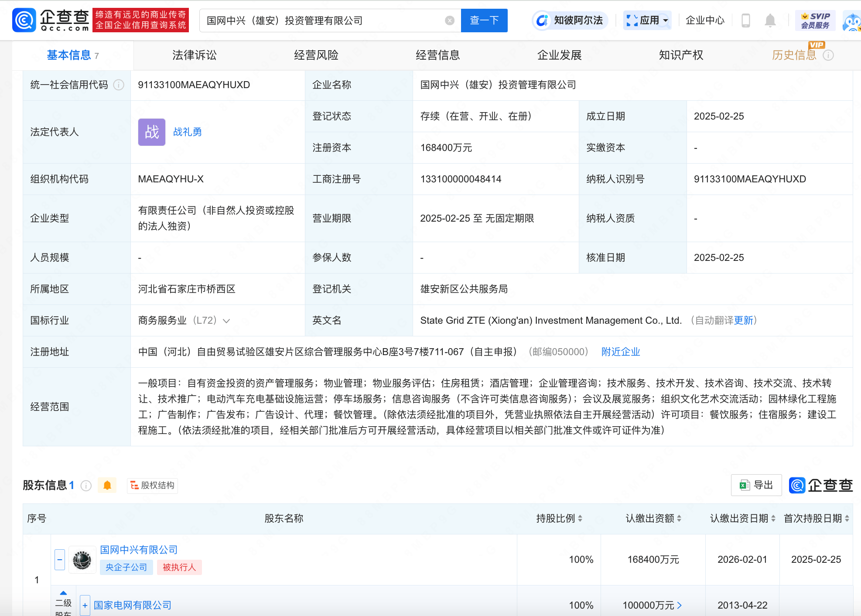Select credit code 91133100MAEAQYHUXD text

(194, 85)
